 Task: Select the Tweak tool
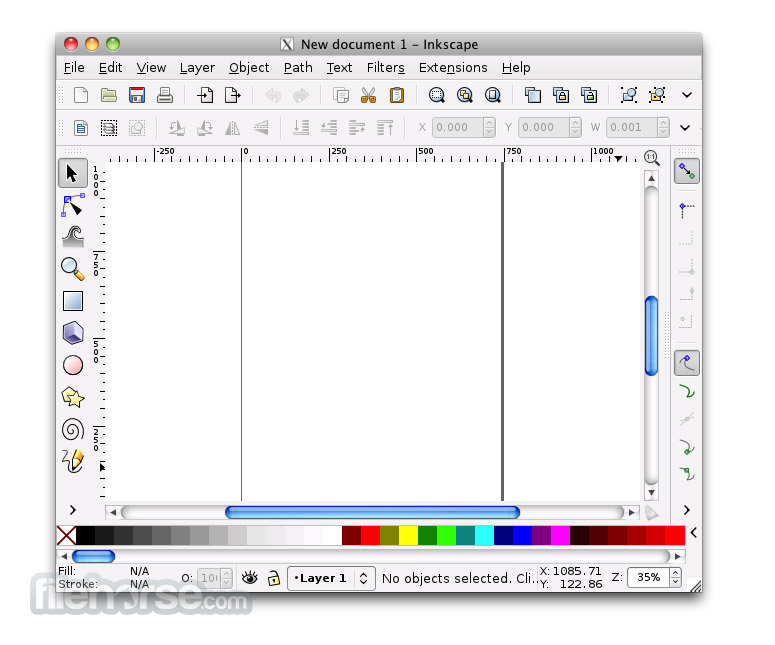(x=73, y=237)
